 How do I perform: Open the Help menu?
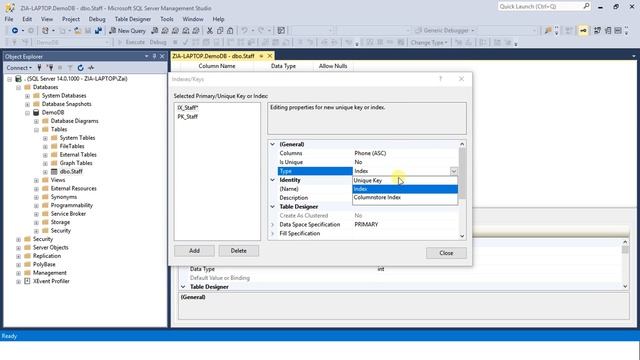pyautogui.click(x=218, y=19)
